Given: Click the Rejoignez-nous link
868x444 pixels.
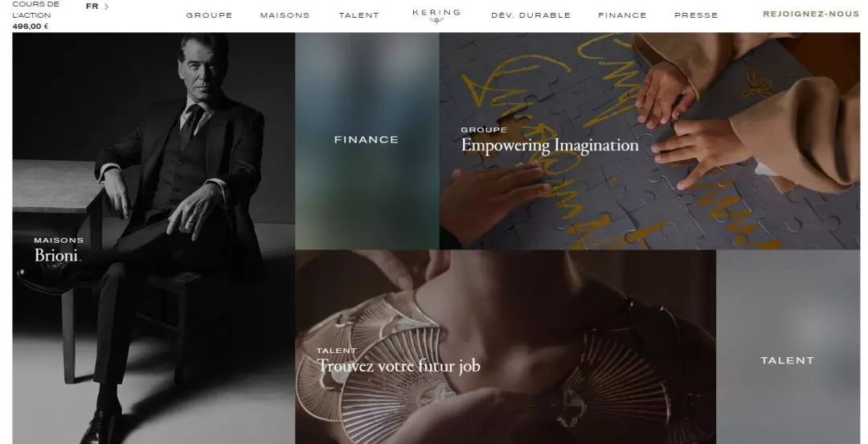Looking at the screenshot, I should pos(811,14).
